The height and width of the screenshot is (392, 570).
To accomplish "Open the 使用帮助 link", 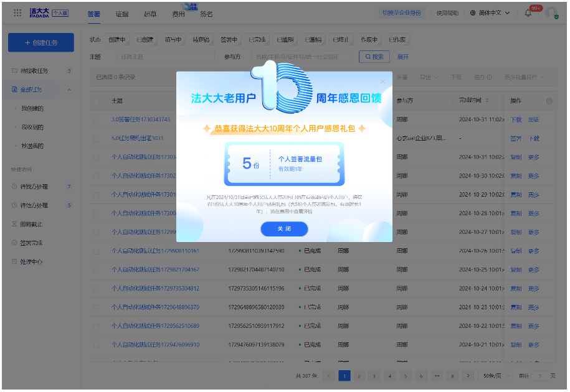I will point(447,13).
